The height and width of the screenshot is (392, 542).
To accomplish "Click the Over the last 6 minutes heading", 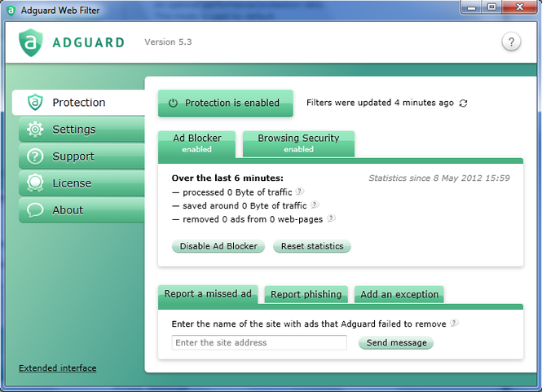I will (227, 178).
